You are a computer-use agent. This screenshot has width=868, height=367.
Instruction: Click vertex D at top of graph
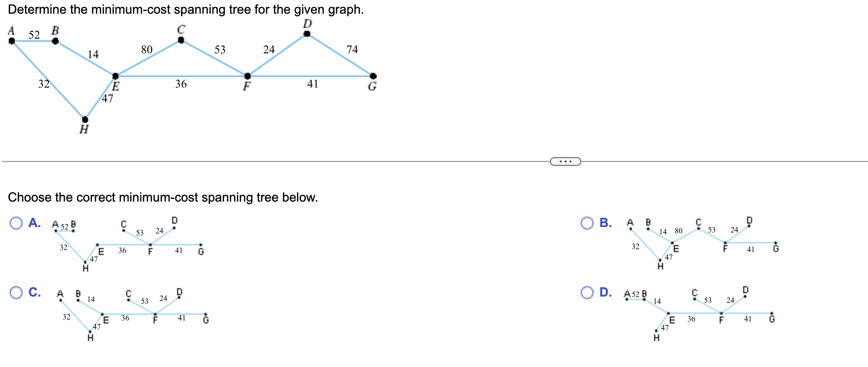pyautogui.click(x=307, y=33)
